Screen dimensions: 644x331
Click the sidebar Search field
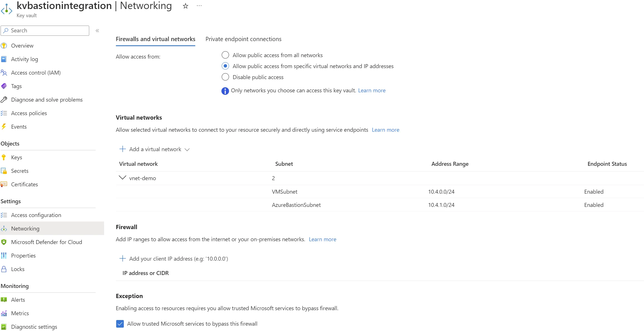[x=45, y=31]
